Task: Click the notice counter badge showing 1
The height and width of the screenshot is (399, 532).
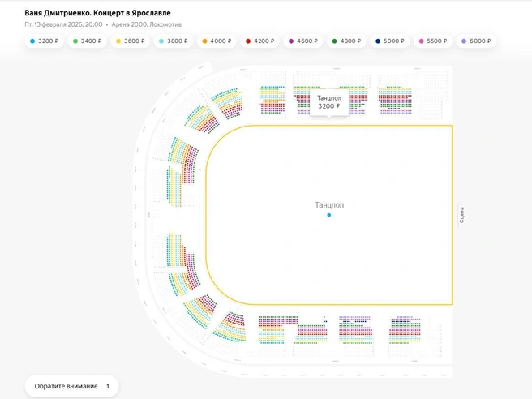Action: coord(107,386)
